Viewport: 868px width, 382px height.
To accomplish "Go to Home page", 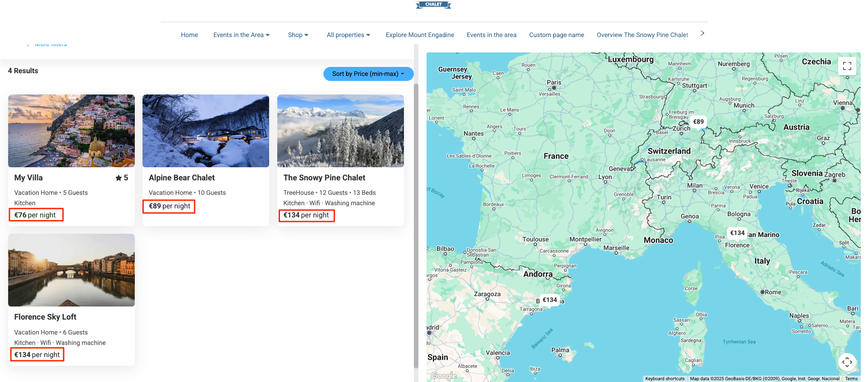I will coord(189,35).
